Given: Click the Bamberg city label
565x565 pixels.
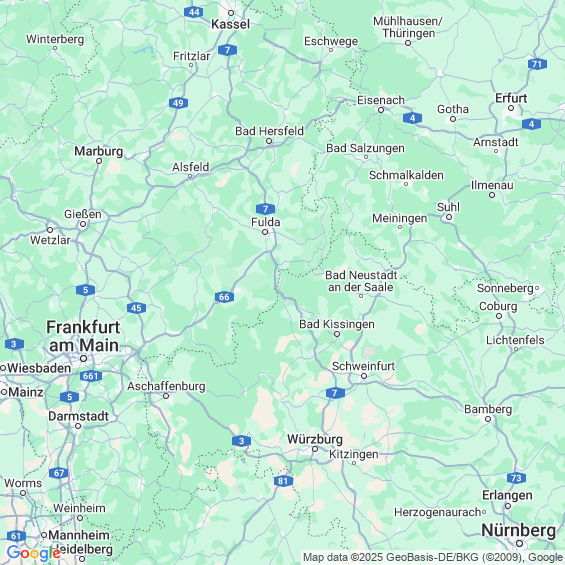Looking at the screenshot, I should 488,410.
